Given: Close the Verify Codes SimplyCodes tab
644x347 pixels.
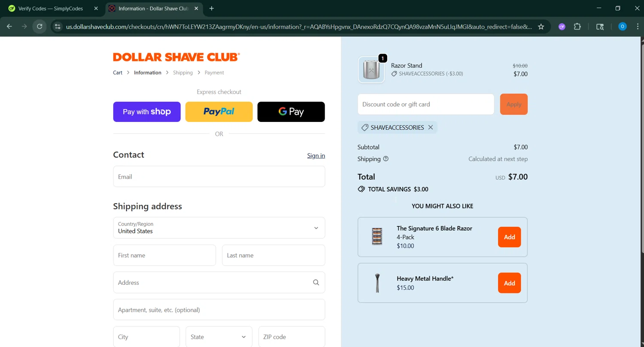Looking at the screenshot, I should 96,9.
